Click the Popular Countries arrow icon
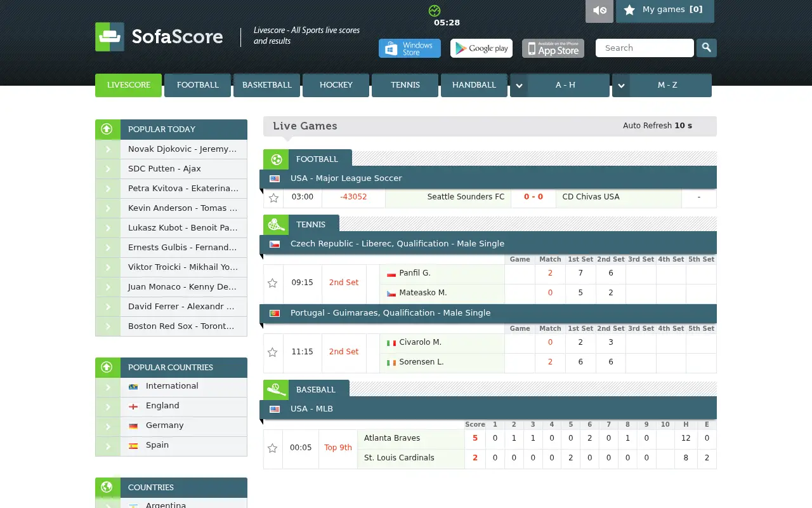This screenshot has width=812, height=508. (x=107, y=368)
